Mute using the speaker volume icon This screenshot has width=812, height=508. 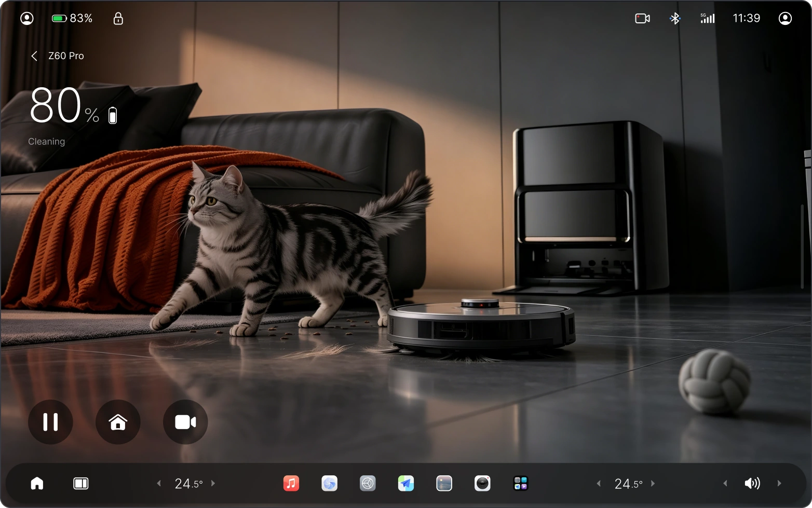point(752,483)
